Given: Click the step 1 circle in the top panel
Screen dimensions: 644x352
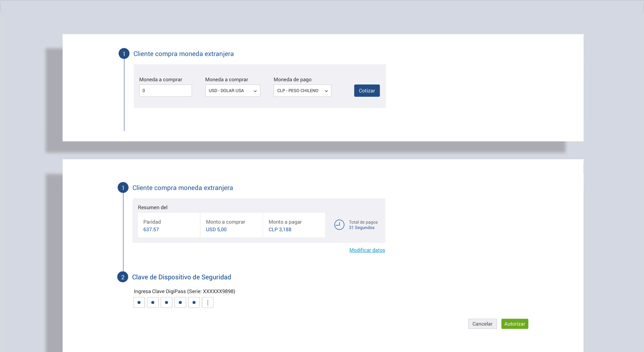Looking at the screenshot, I should pos(124,54).
